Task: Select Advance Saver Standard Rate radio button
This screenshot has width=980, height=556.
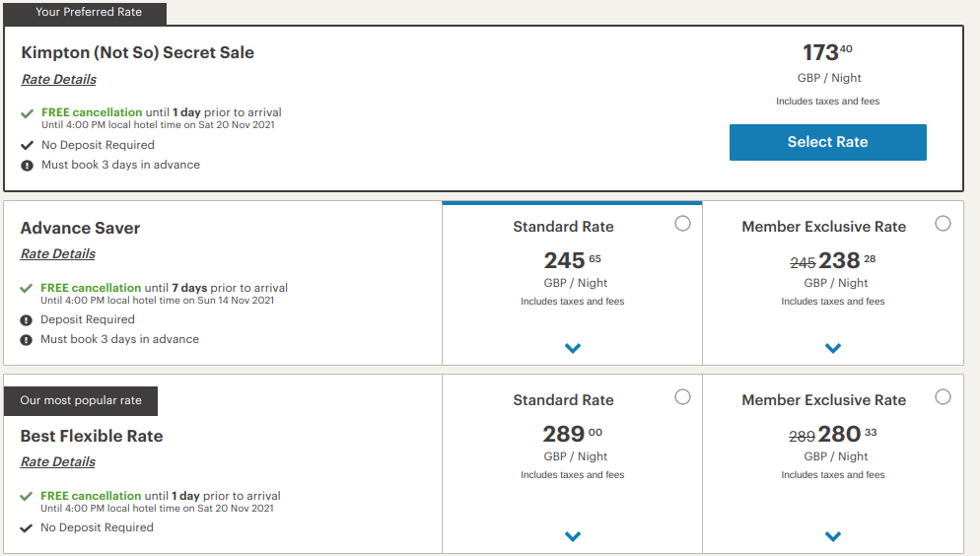Action: click(x=682, y=224)
